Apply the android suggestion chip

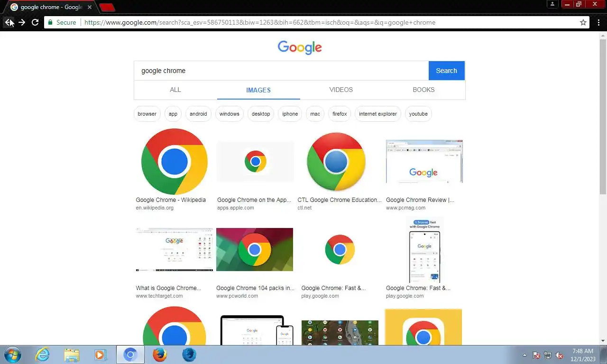pyautogui.click(x=198, y=114)
